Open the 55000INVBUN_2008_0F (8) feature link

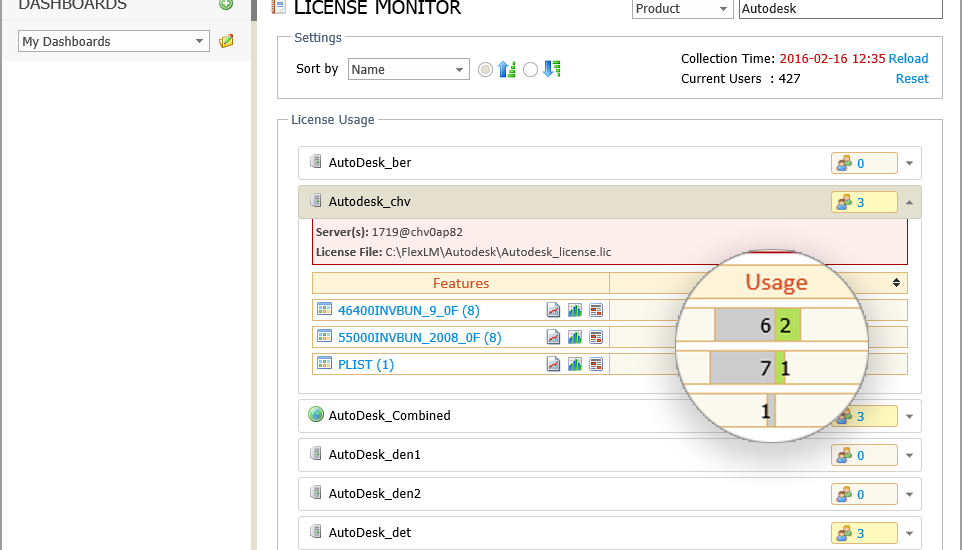point(420,338)
